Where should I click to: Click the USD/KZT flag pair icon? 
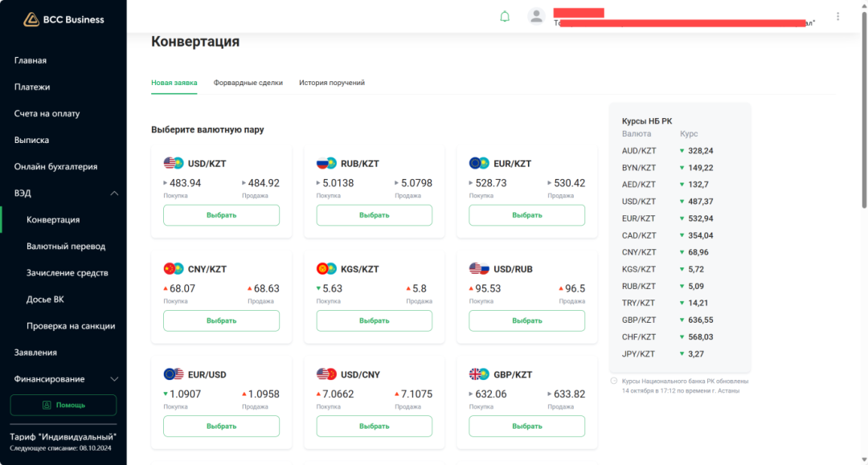(173, 163)
